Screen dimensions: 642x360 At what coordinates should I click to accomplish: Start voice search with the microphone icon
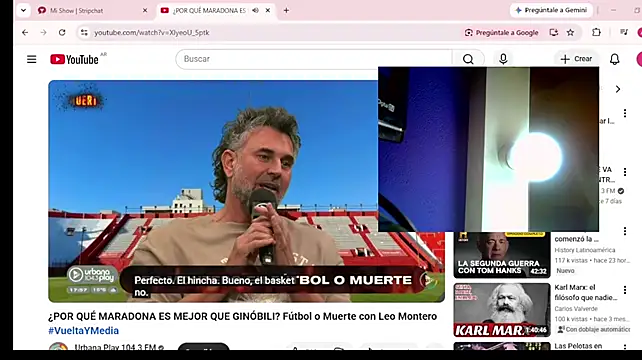pyautogui.click(x=503, y=59)
